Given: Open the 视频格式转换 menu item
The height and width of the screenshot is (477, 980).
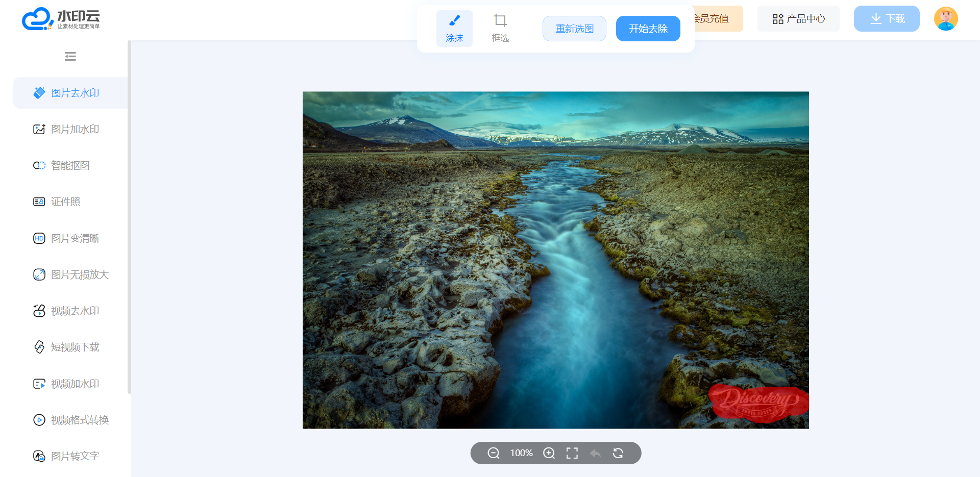Looking at the screenshot, I should [x=70, y=420].
